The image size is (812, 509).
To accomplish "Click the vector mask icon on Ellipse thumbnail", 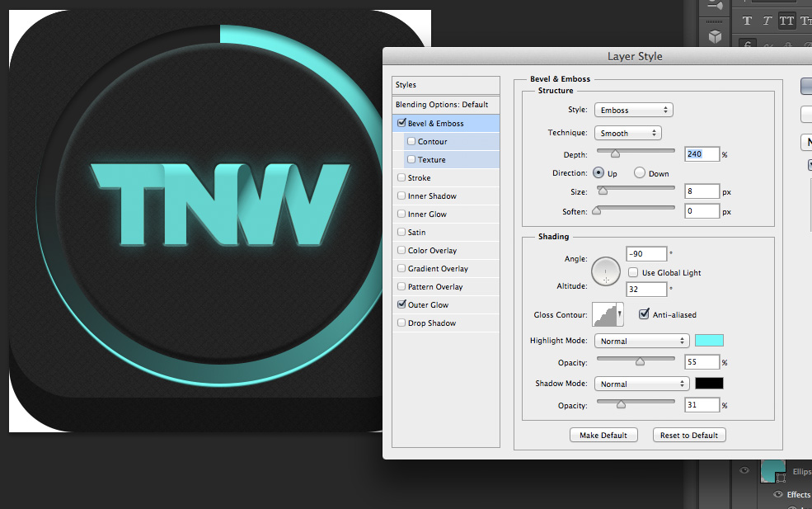I will [x=781, y=478].
